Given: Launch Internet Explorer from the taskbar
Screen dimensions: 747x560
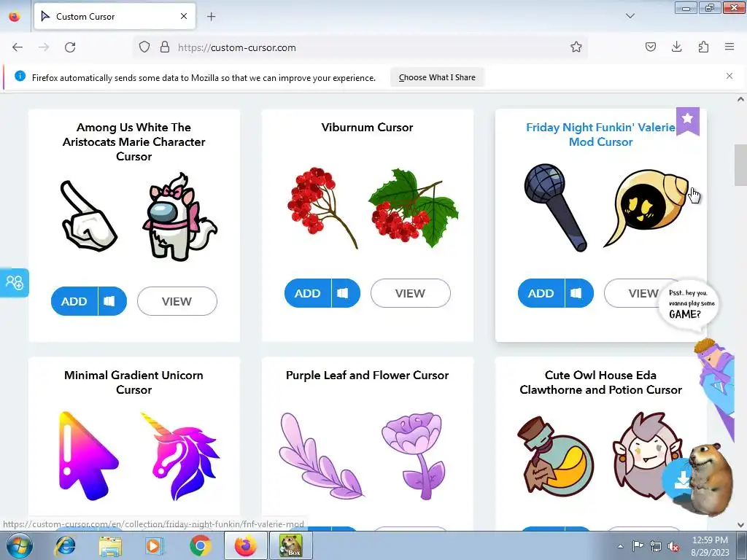Looking at the screenshot, I should 66,545.
